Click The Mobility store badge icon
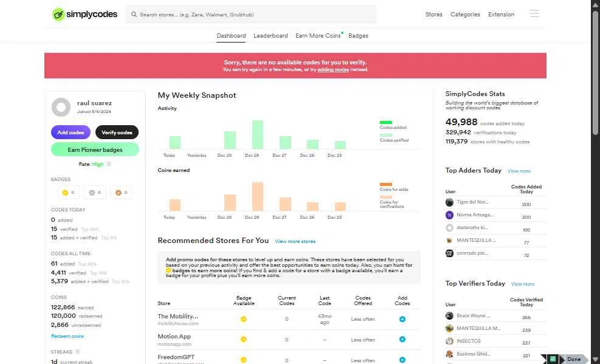The height and width of the screenshot is (364, 600). 243,319
